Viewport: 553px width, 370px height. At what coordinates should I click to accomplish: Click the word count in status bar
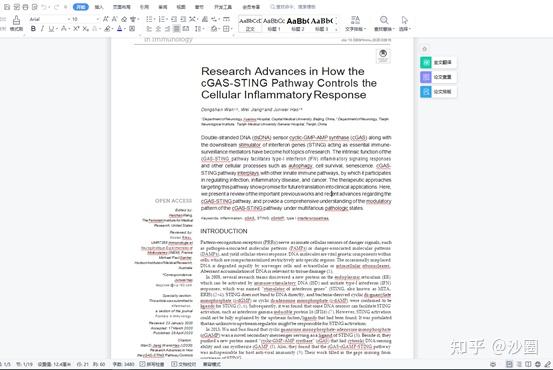(x=123, y=364)
